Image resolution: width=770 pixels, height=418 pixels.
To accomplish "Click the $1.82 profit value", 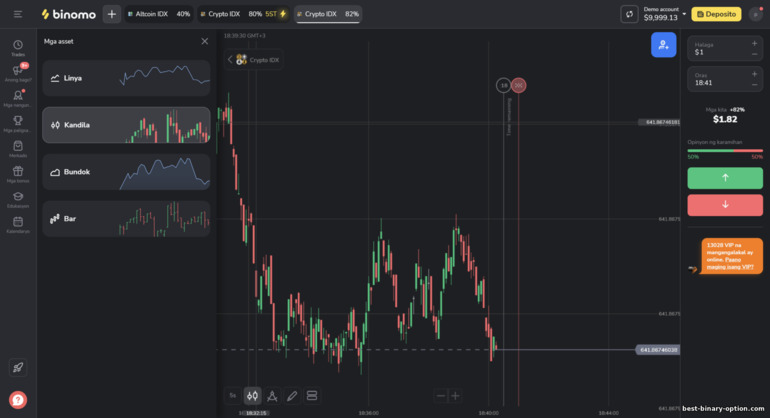I will [x=725, y=119].
